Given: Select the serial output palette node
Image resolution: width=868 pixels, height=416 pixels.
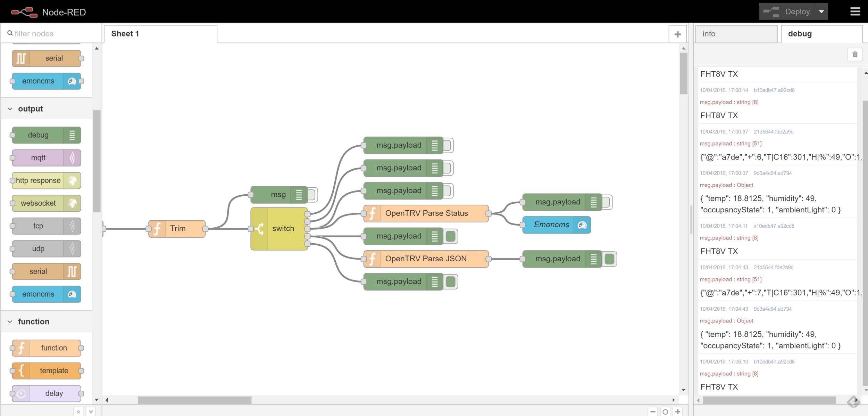Looking at the screenshot, I should tap(46, 271).
